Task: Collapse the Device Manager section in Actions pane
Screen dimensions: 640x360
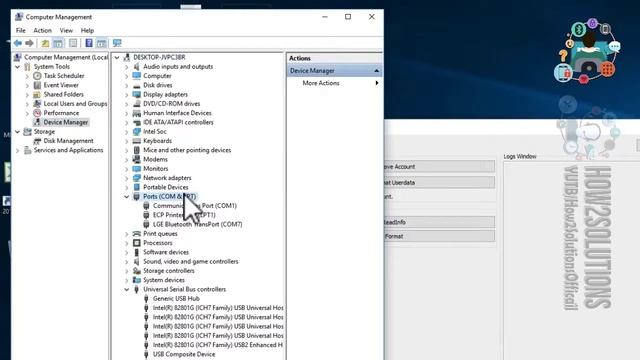Action: [x=376, y=71]
